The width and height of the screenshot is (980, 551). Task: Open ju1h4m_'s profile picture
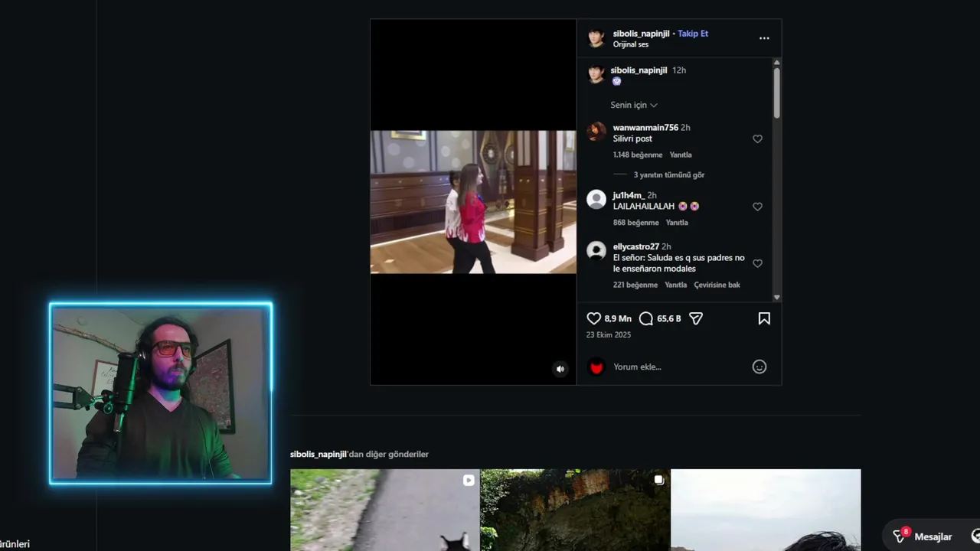(x=596, y=200)
